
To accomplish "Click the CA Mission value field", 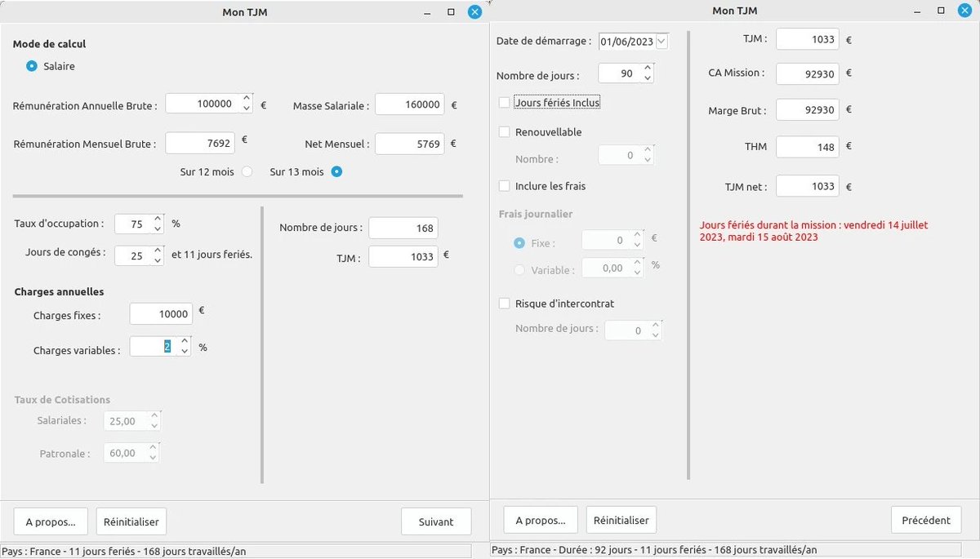I will tap(807, 73).
